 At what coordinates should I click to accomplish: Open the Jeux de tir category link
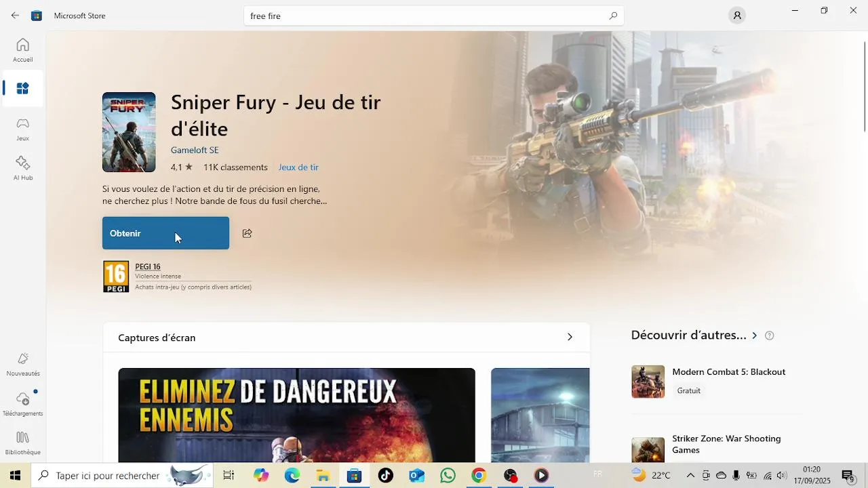pos(298,167)
